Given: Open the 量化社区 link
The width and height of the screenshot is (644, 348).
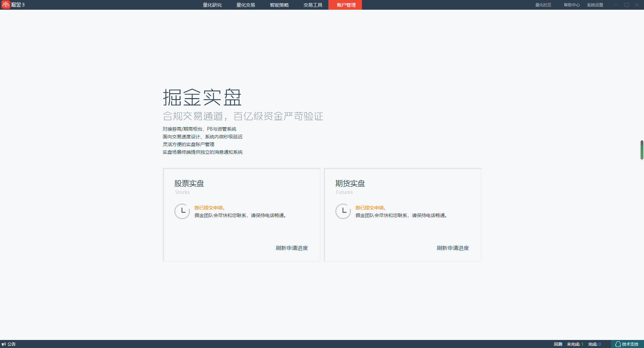Looking at the screenshot, I should tap(543, 5).
